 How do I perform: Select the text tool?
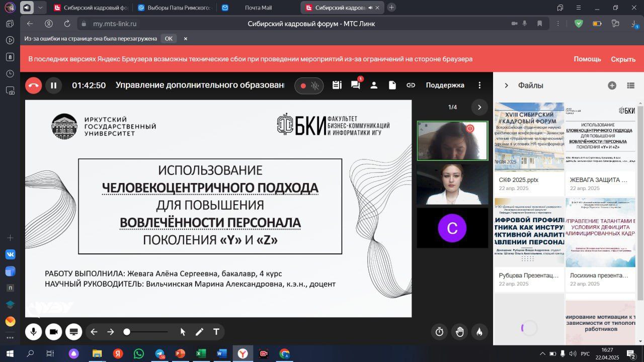pyautogui.click(x=216, y=332)
